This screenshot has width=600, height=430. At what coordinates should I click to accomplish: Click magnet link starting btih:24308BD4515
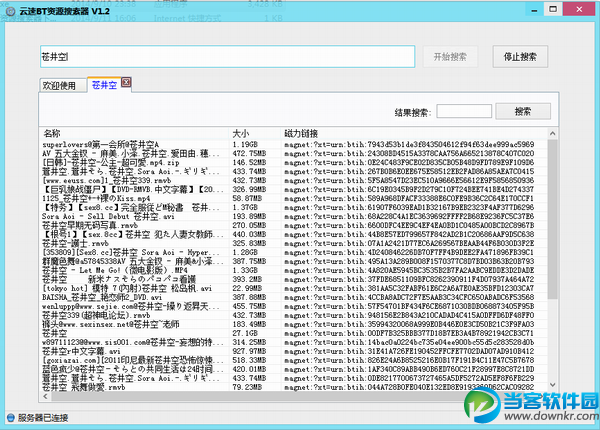(409, 153)
